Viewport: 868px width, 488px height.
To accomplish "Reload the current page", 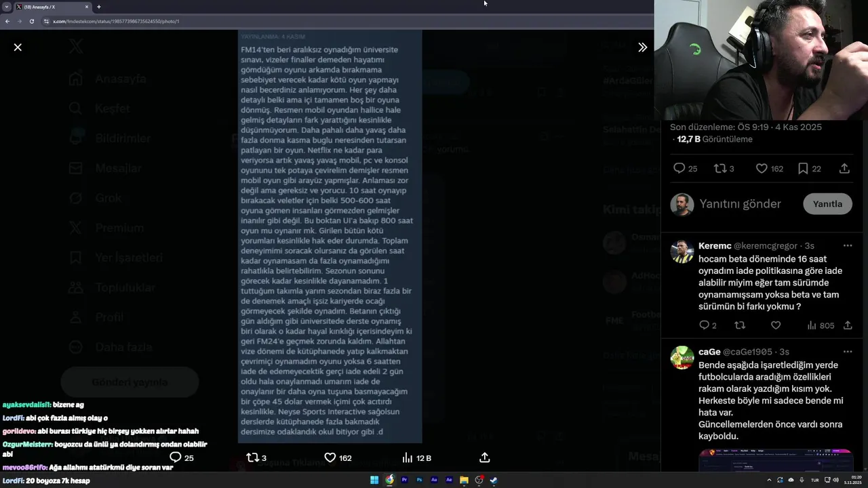I will pyautogui.click(x=31, y=21).
